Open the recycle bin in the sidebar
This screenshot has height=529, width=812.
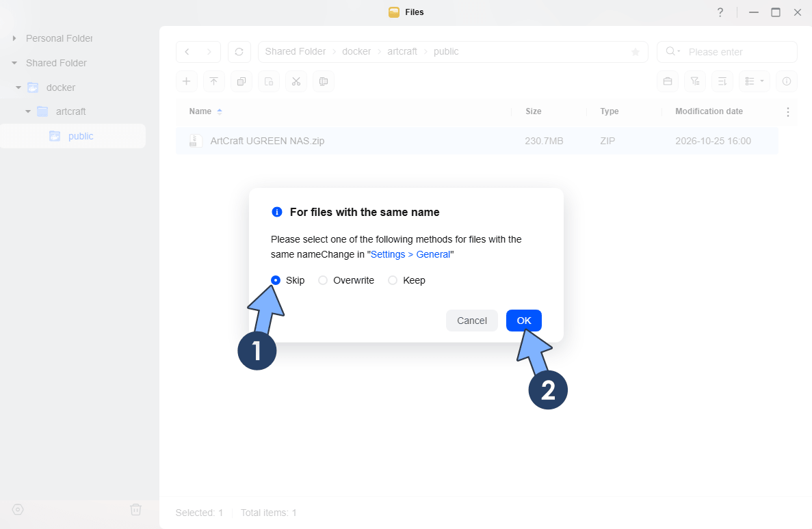point(135,509)
